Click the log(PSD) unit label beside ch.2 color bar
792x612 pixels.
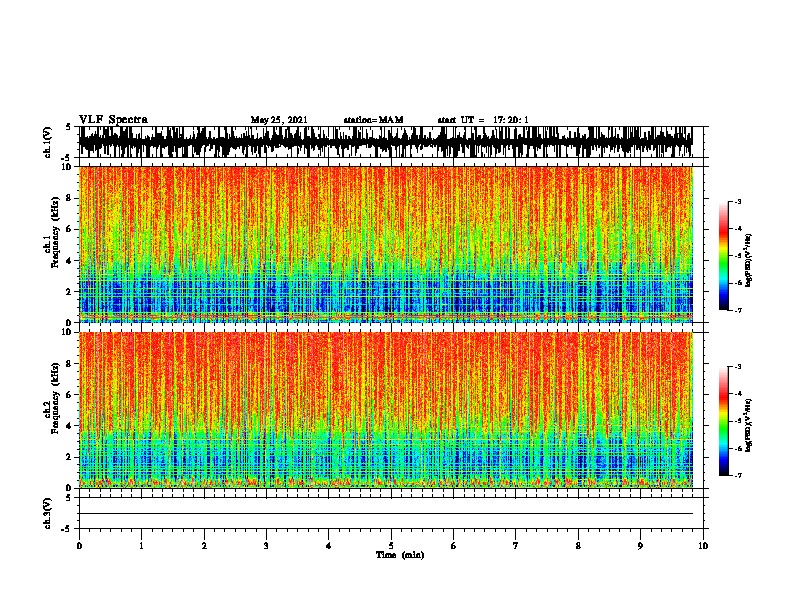tap(750, 425)
